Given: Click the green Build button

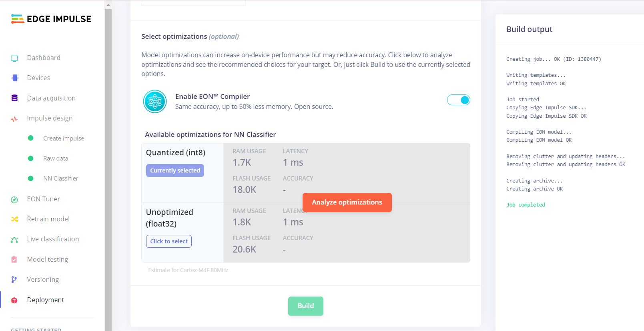Looking at the screenshot, I should point(306,306).
